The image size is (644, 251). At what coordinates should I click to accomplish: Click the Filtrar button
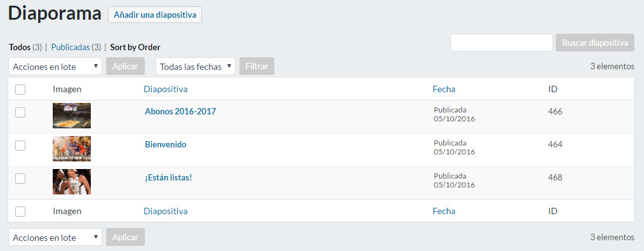257,66
